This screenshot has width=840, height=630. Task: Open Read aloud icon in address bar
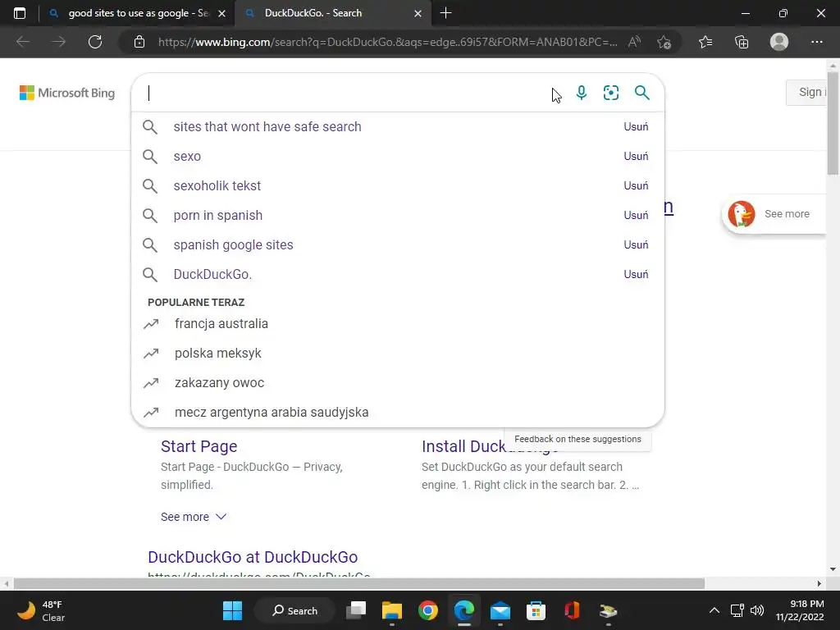click(634, 42)
